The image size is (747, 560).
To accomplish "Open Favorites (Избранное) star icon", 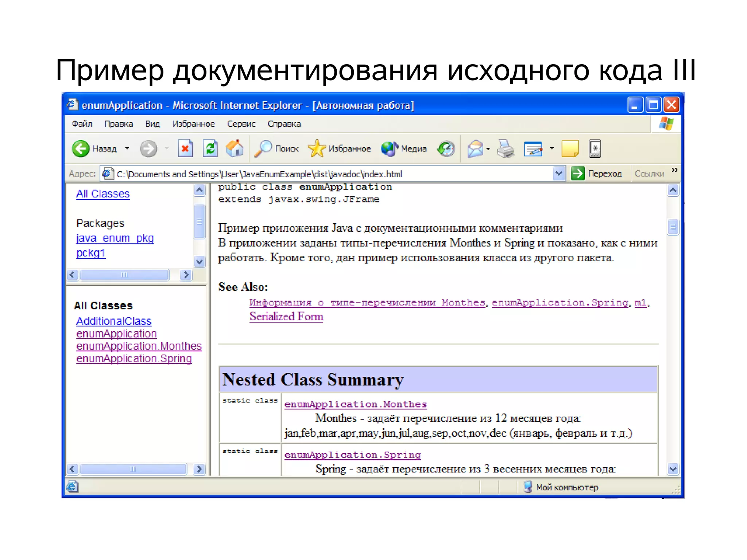I will point(317,148).
